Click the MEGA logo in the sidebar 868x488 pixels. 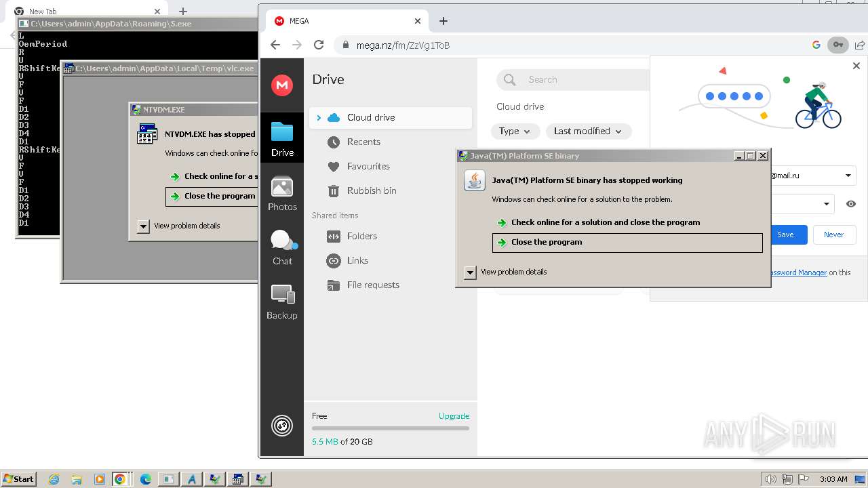click(282, 85)
